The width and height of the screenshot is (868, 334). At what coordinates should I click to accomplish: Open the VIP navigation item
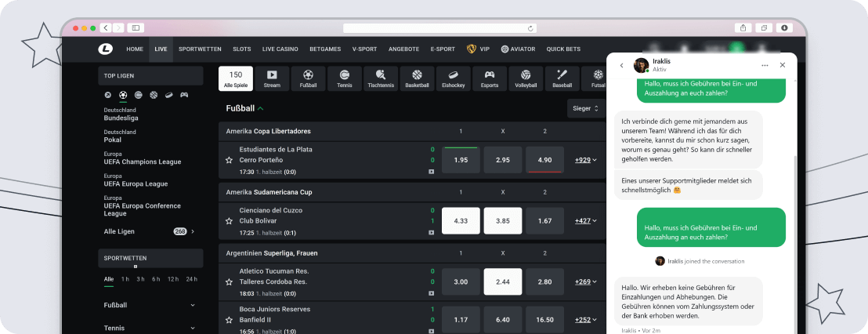(x=479, y=49)
